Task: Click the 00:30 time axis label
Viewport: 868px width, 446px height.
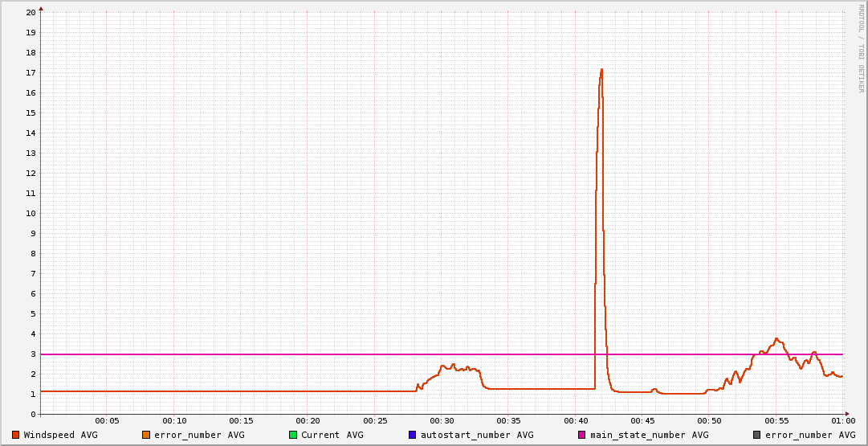Action: click(x=442, y=421)
